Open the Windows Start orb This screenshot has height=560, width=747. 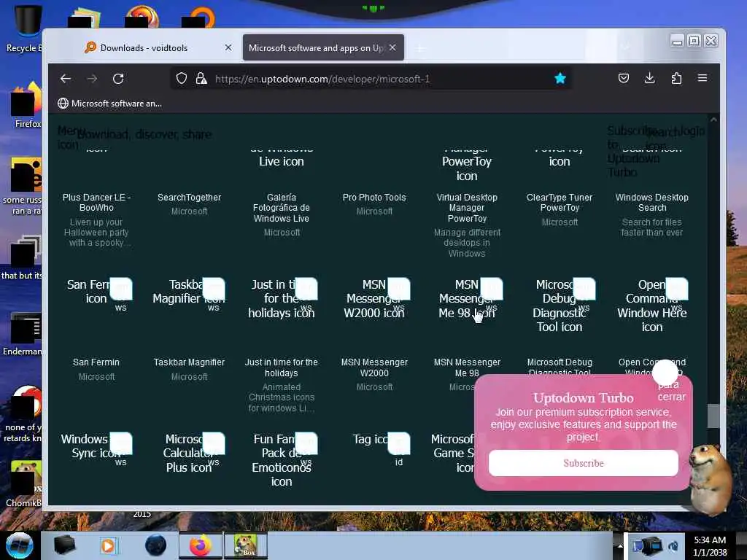19,545
